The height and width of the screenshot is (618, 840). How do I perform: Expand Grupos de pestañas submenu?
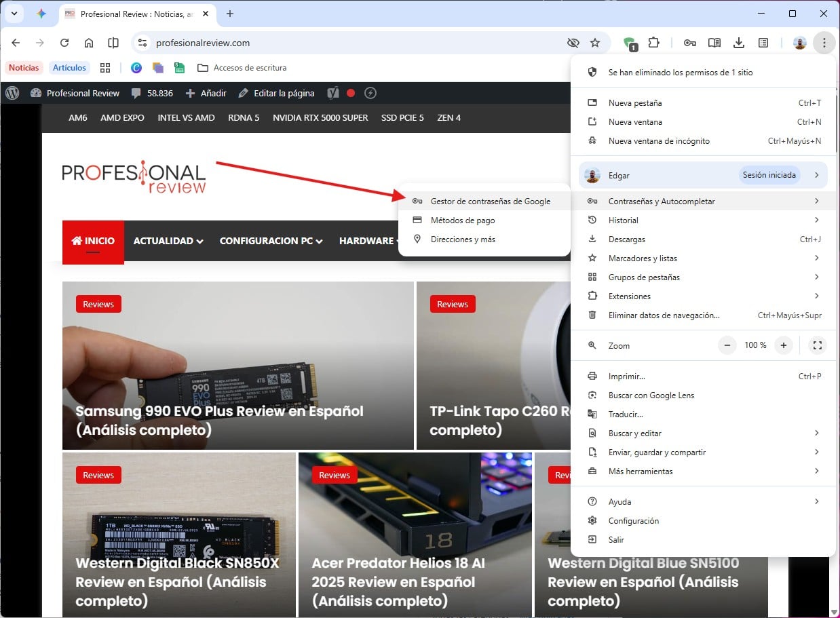point(704,277)
